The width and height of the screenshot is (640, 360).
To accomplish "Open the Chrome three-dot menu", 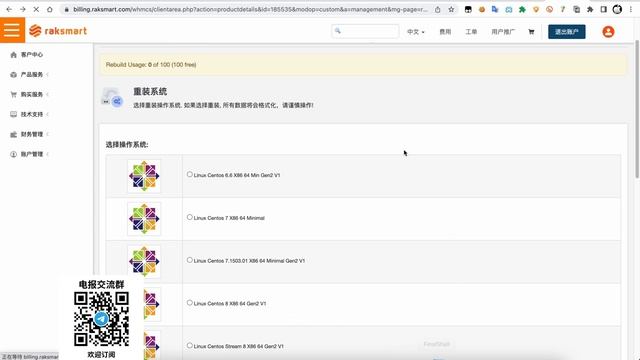I will (x=631, y=9).
